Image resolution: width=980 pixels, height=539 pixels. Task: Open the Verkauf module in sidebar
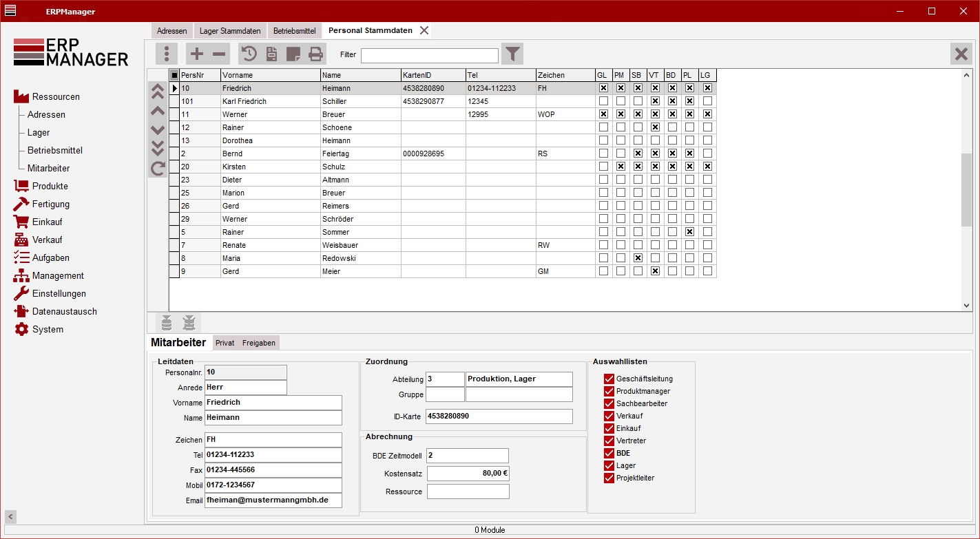click(39, 240)
